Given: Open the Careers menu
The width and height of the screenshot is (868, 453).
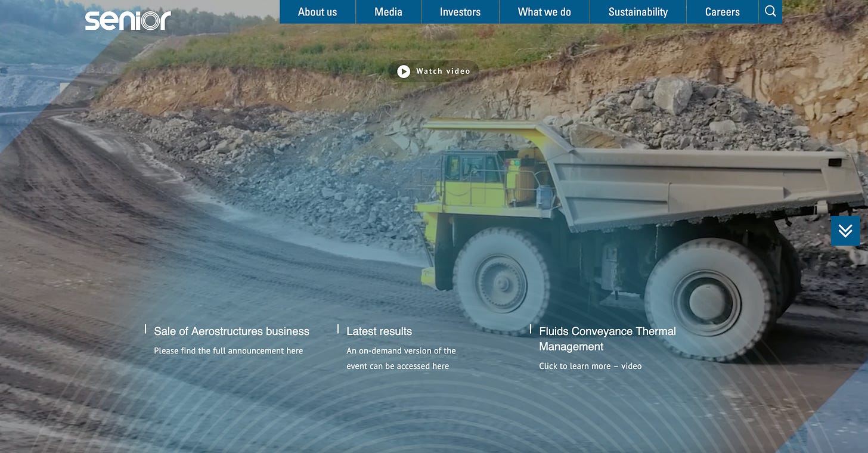Looking at the screenshot, I should pyautogui.click(x=723, y=12).
